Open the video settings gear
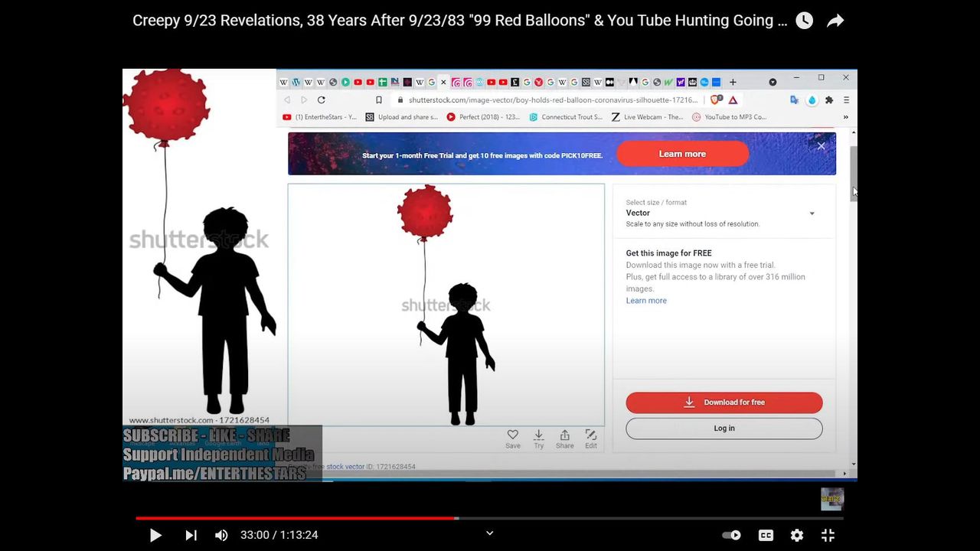 (797, 536)
